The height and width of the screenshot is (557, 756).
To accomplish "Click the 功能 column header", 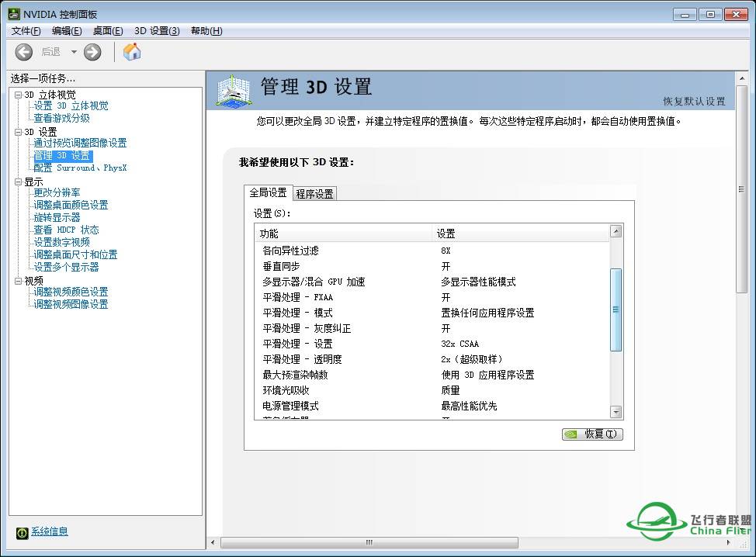I will click(343, 234).
